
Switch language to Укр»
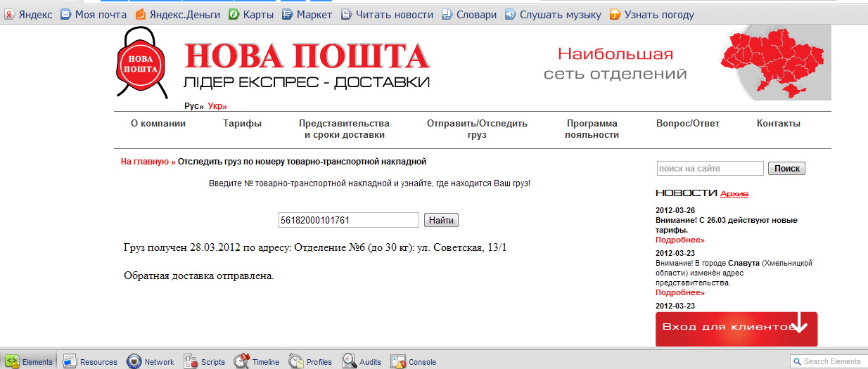(217, 106)
